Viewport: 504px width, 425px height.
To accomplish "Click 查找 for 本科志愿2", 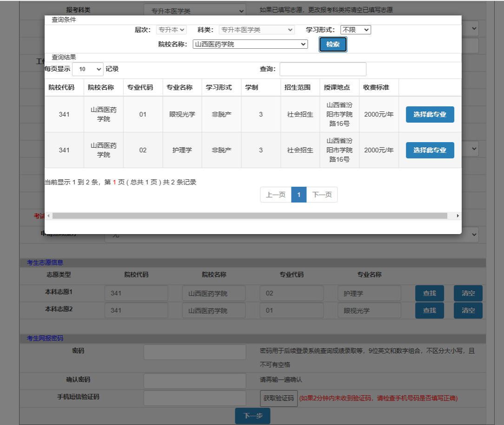I will [x=429, y=310].
